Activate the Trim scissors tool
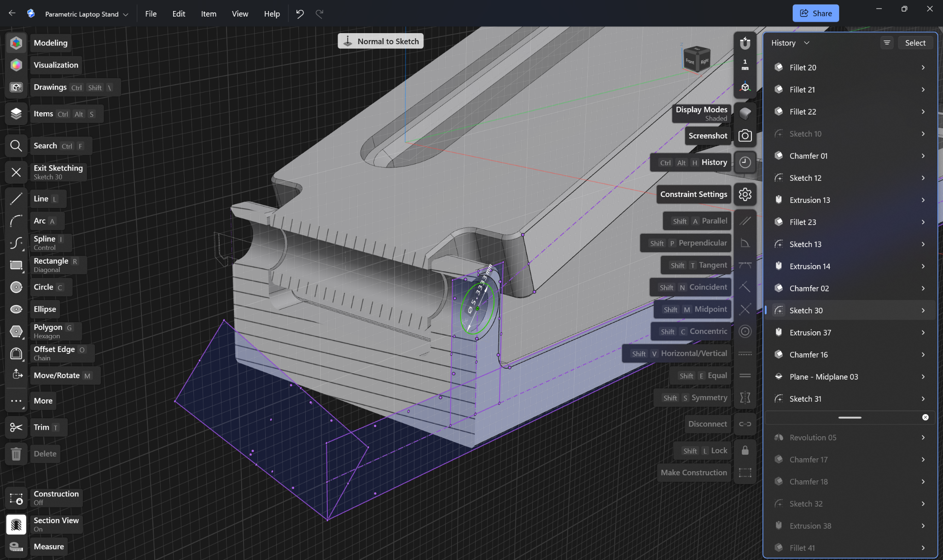The width and height of the screenshot is (943, 560). [16, 427]
